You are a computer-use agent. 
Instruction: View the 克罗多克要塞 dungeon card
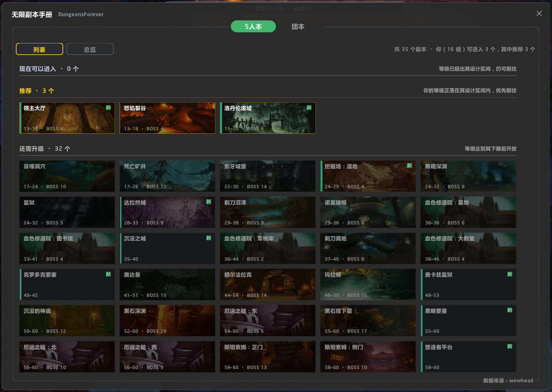[x=67, y=285]
